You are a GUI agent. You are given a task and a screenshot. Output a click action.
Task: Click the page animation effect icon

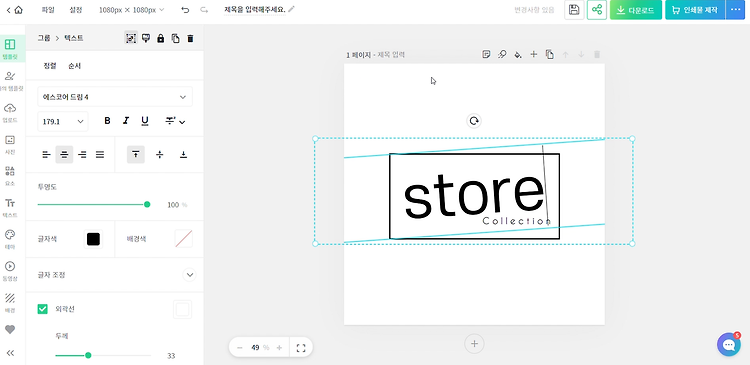tap(502, 55)
